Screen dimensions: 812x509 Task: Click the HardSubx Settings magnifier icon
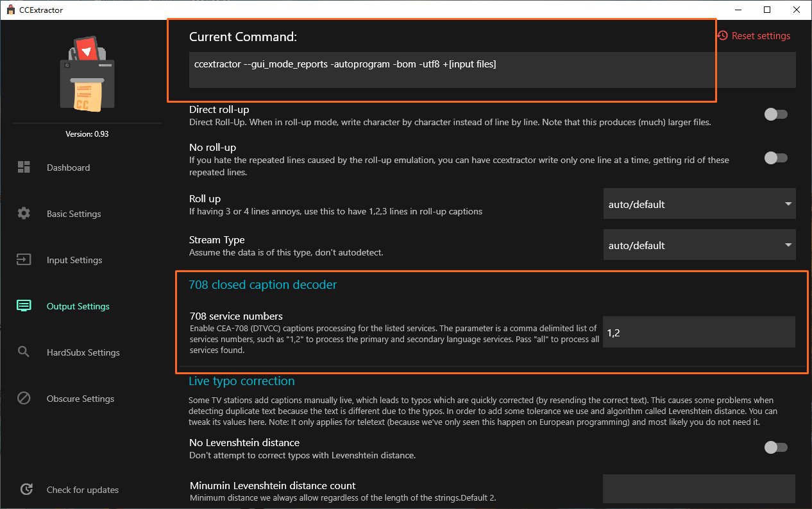coord(24,352)
